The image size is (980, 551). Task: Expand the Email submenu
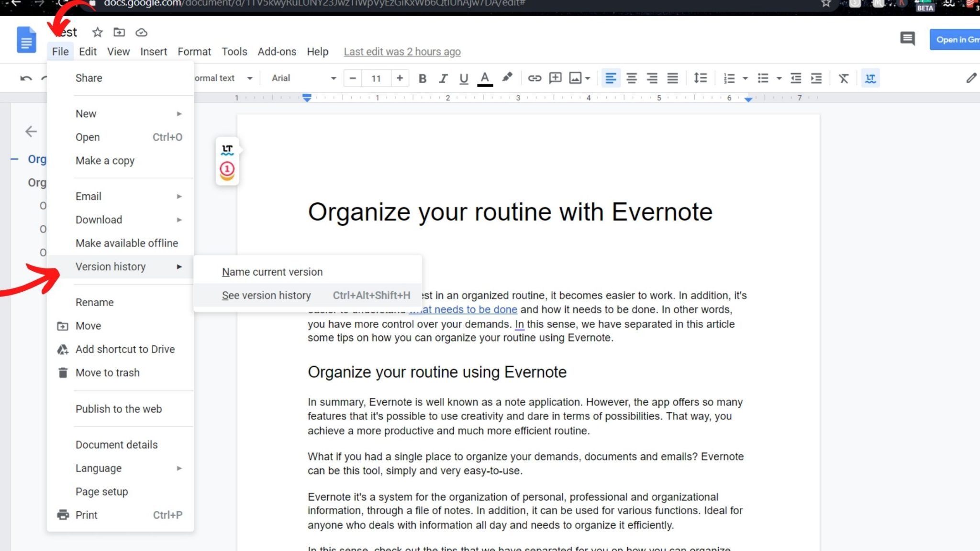coord(121,196)
